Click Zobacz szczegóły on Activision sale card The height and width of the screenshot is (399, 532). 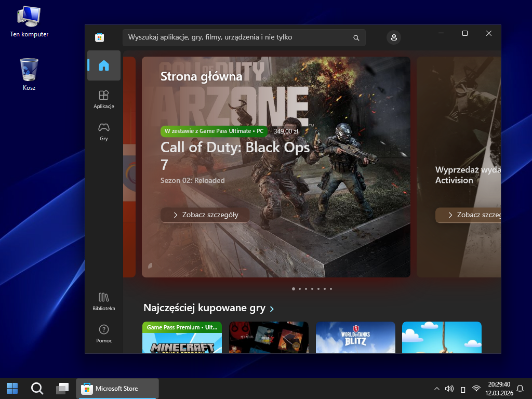[x=468, y=215]
